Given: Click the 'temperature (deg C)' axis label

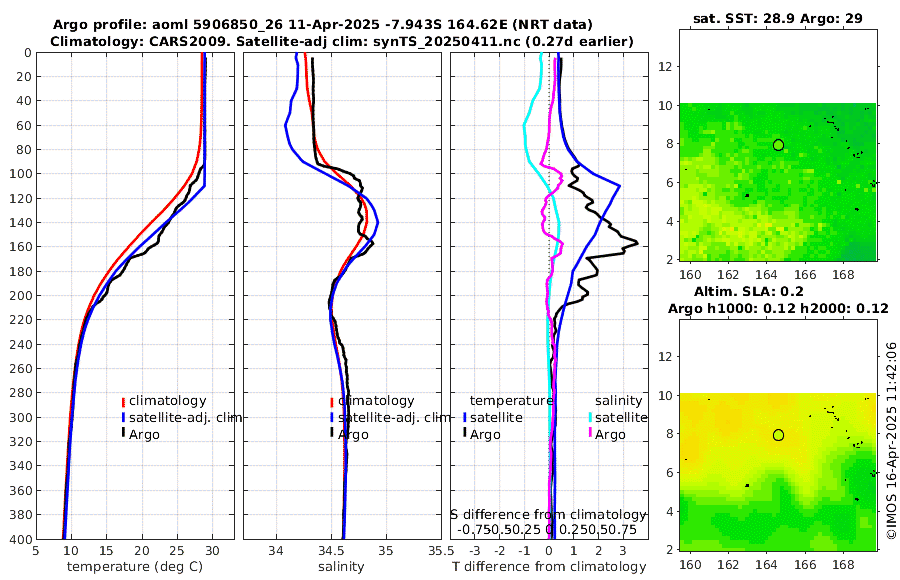Looking at the screenshot, I should [x=135, y=567].
